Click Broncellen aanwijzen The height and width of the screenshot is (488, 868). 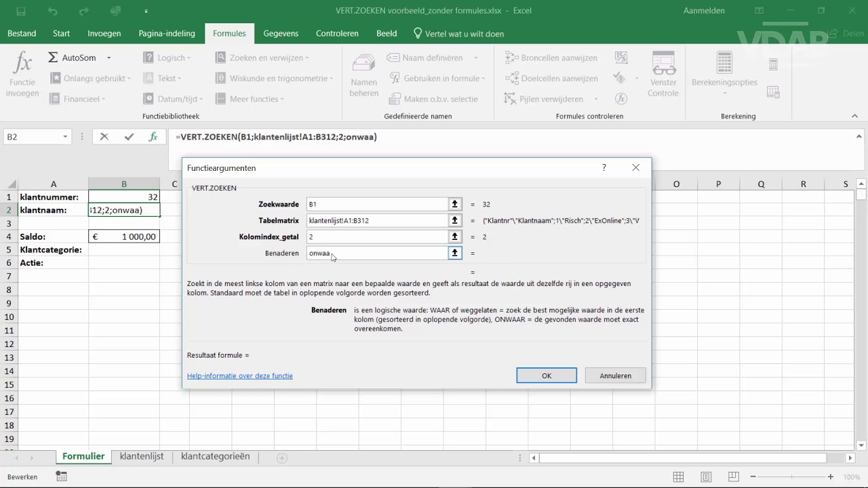(551, 58)
